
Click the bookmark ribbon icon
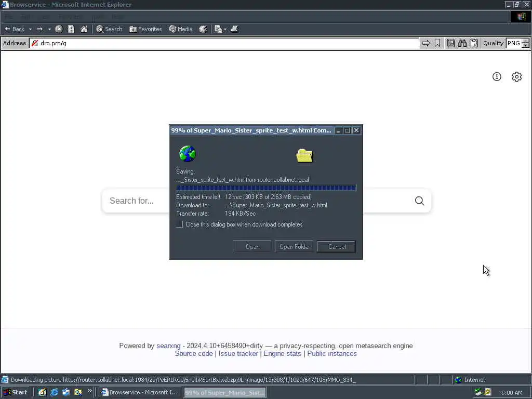point(437,43)
